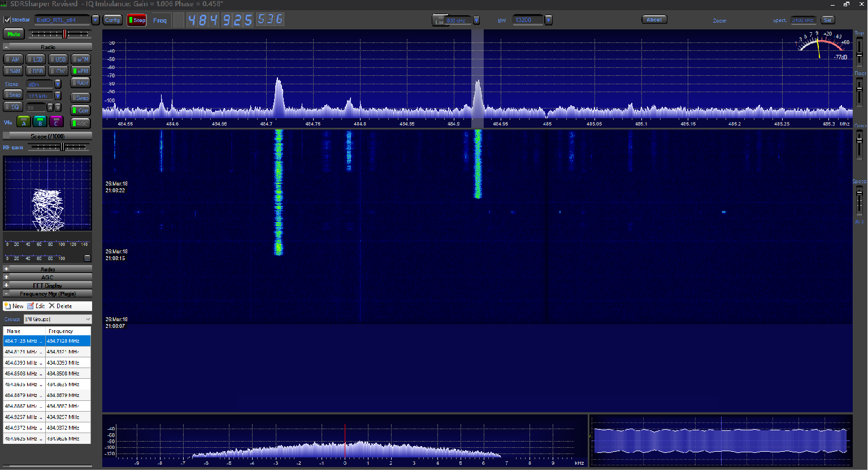Viewport: 868px width, 471px height.
Task: Enable the Snap toggle
Action: pyautogui.click(x=14, y=96)
